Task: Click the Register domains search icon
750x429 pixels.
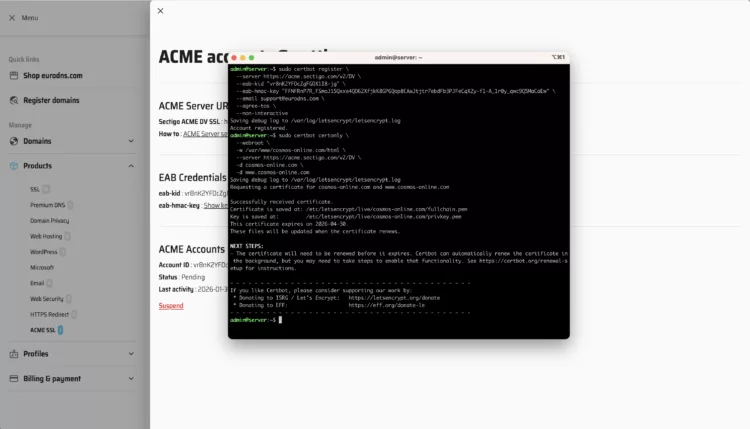Action: (14, 100)
